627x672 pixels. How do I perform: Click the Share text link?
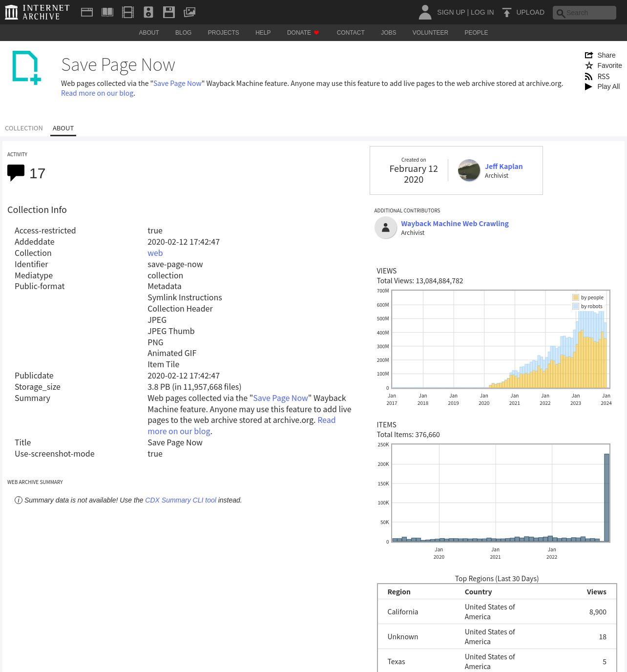tap(606, 55)
